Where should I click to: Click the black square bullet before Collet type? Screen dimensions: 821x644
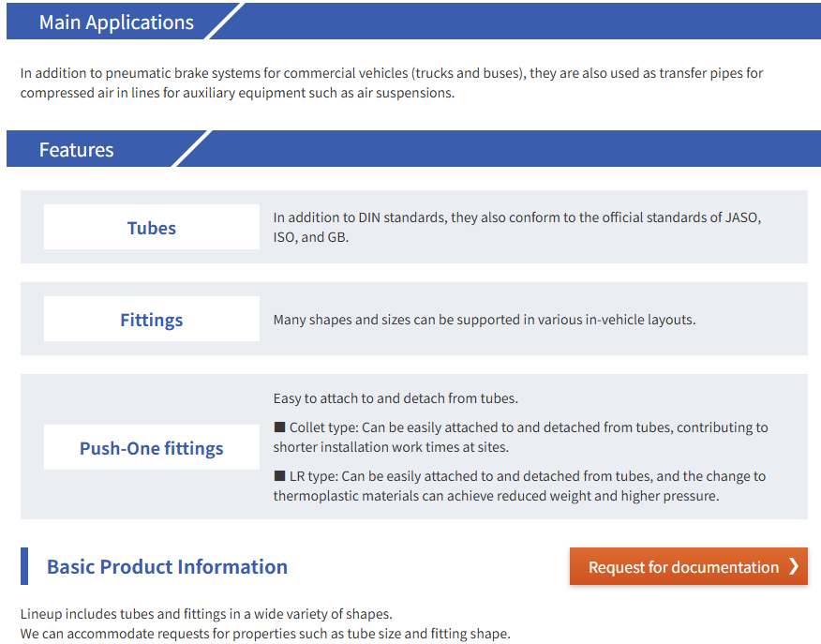tap(279, 427)
